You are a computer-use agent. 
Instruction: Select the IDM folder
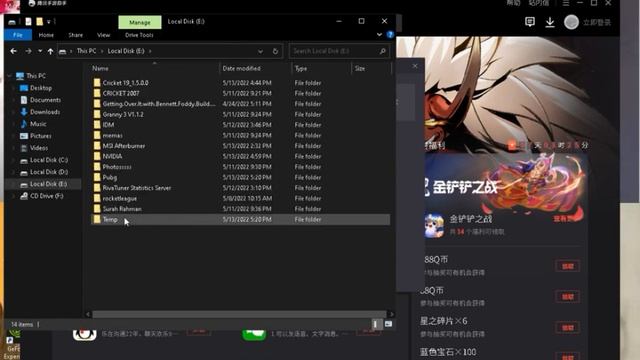pyautogui.click(x=108, y=125)
